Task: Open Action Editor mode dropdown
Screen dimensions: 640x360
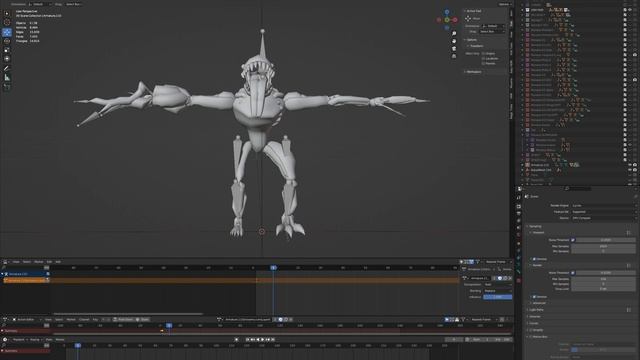Action: [x=27, y=320]
